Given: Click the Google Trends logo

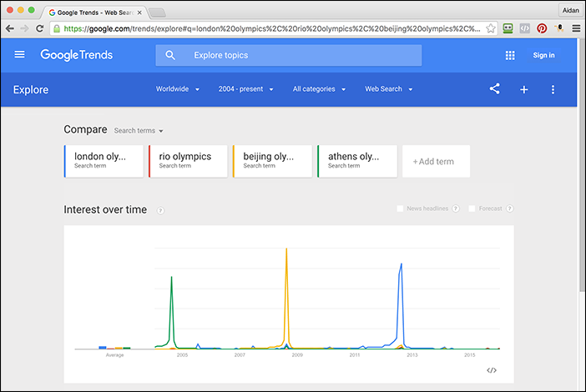Looking at the screenshot, I should pos(77,55).
